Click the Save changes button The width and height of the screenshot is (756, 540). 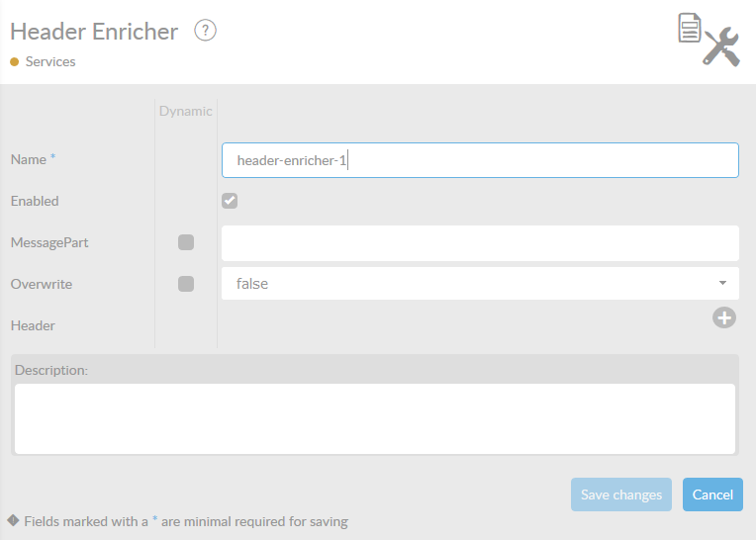point(621,495)
